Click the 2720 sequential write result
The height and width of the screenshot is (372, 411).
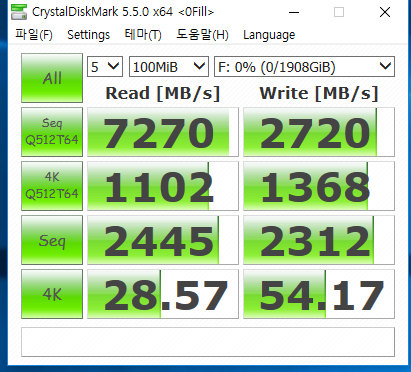(319, 132)
